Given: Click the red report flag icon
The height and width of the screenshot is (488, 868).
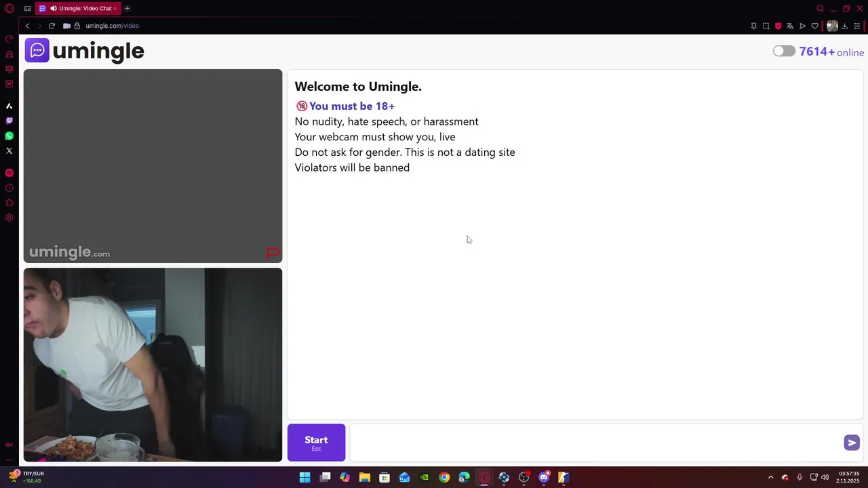Looking at the screenshot, I should 273,253.
